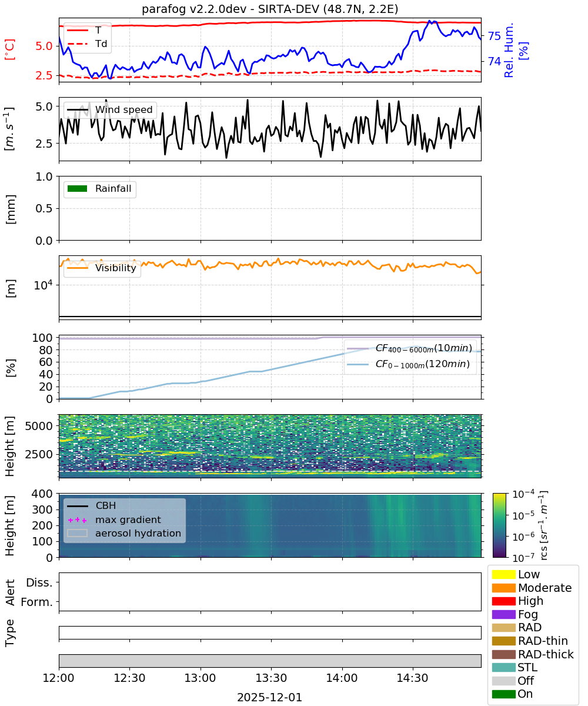Viewport: 588px width, 706px height.
Task: Click the green On legend swatch
Action: [503, 694]
